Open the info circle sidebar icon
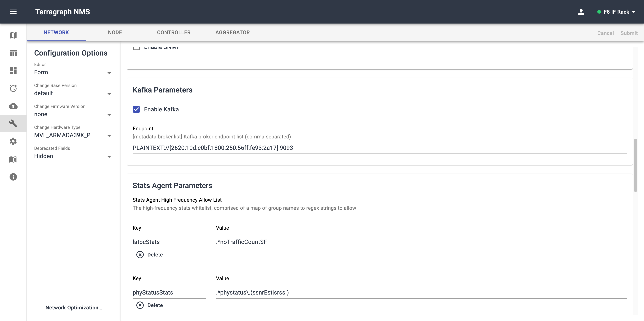The width and height of the screenshot is (644, 321). tap(13, 177)
